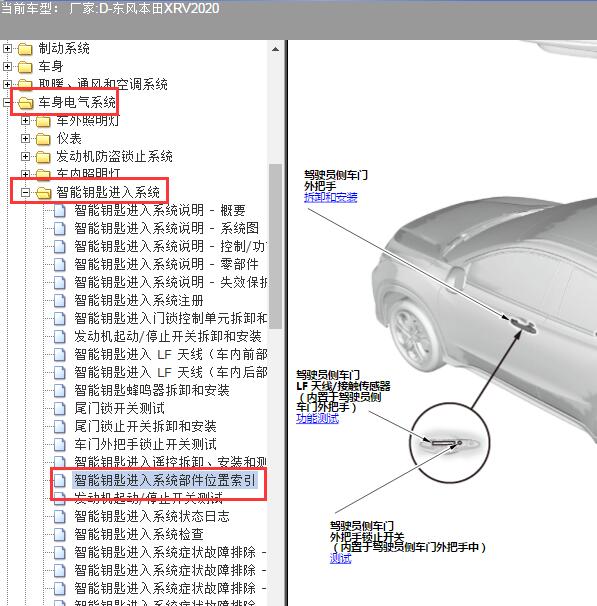Viewport: 597px width, 606px height.
Task: Click document icon beside 尾门锁止开关拆卸和安装
Action: tap(60, 426)
